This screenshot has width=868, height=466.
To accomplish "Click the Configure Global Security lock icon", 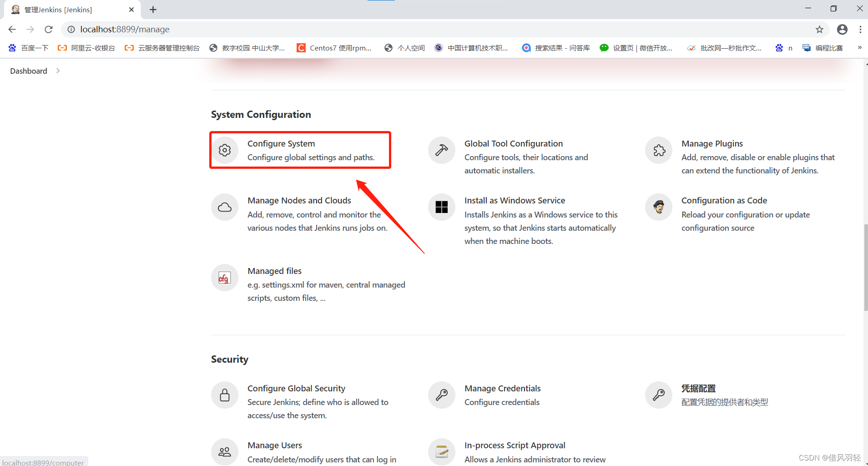I will click(225, 395).
